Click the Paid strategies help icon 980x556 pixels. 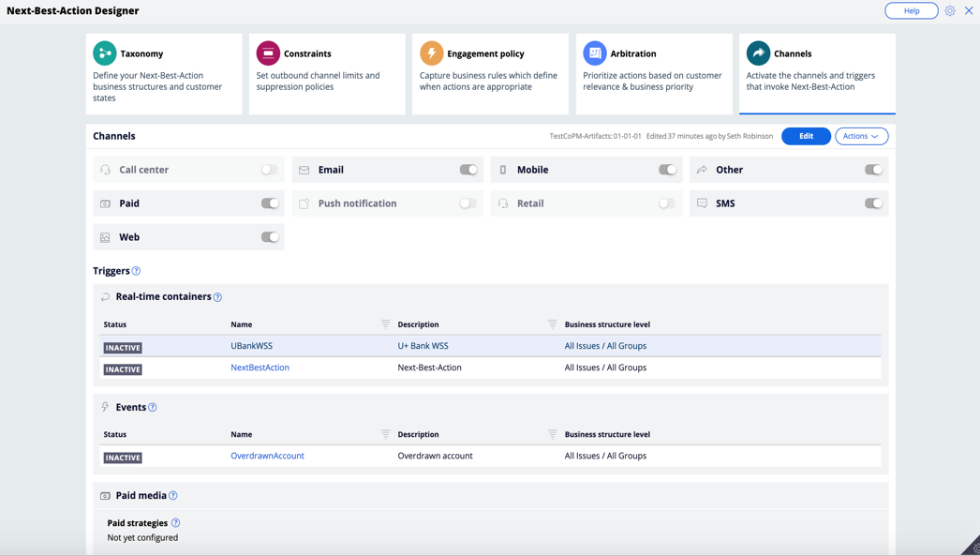176,522
